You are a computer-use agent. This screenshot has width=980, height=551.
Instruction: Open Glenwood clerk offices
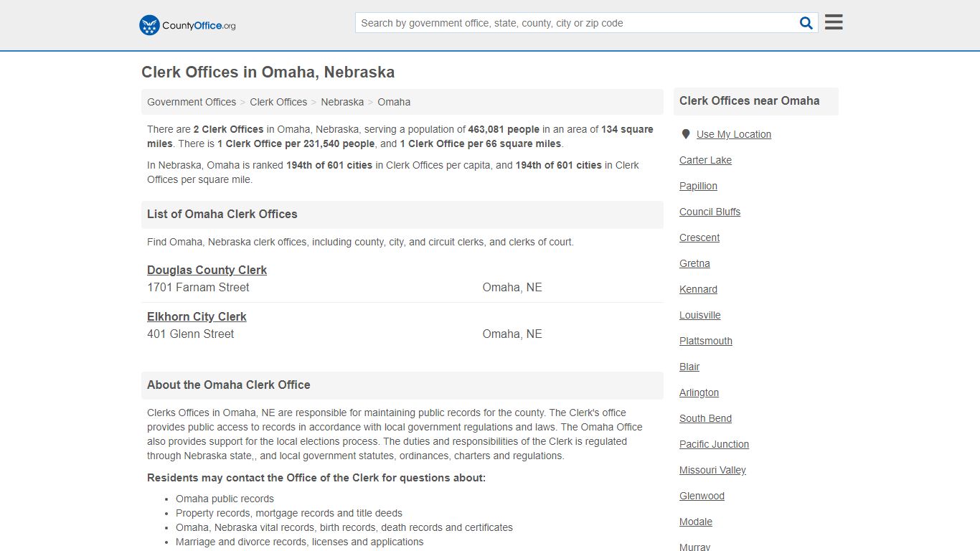point(702,496)
